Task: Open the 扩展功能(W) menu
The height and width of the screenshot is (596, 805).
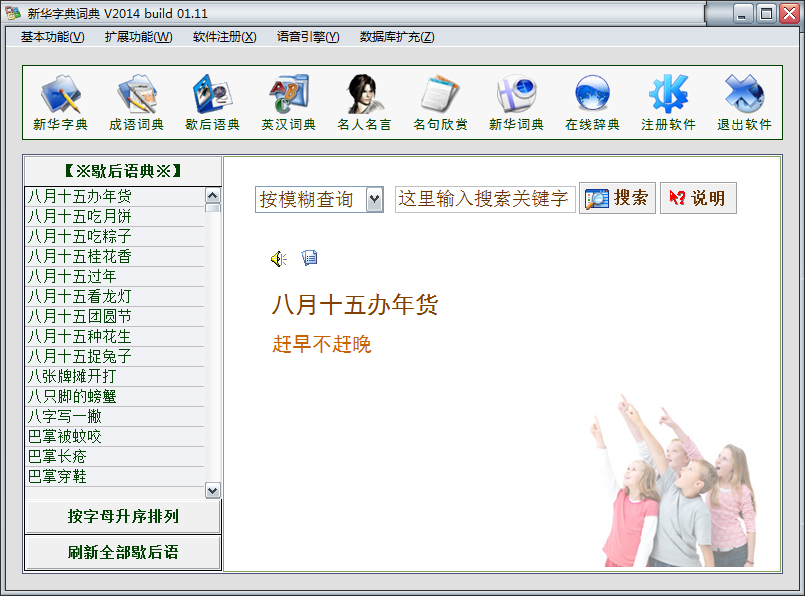Action: (x=139, y=37)
